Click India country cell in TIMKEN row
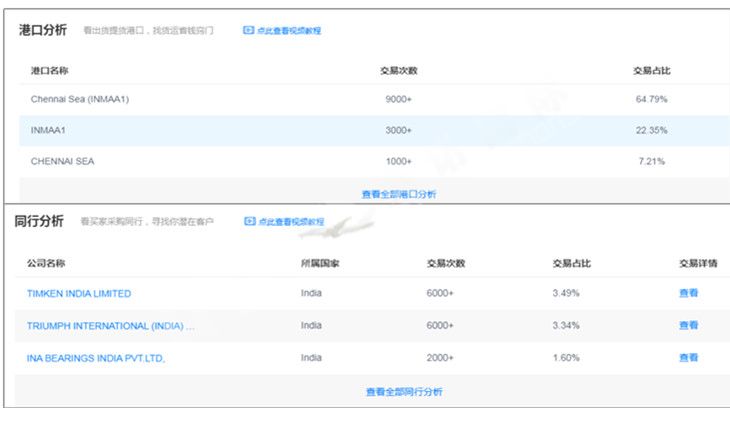 pyautogui.click(x=311, y=293)
